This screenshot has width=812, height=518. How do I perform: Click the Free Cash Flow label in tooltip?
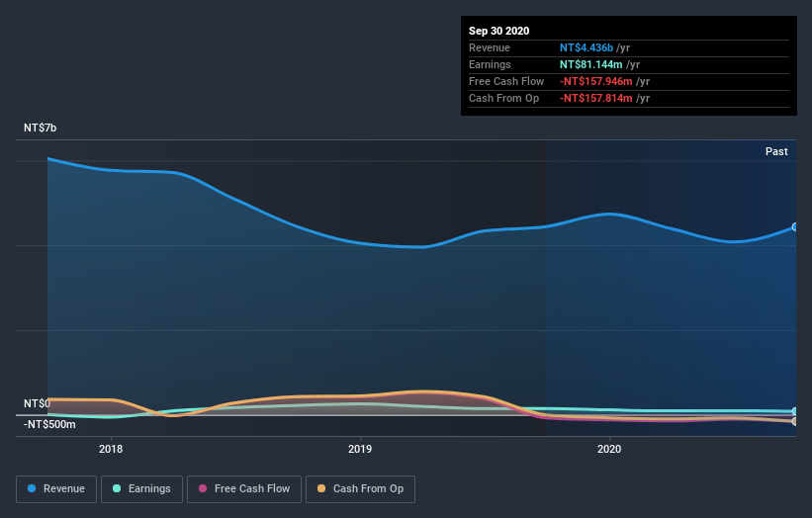pyautogui.click(x=506, y=81)
